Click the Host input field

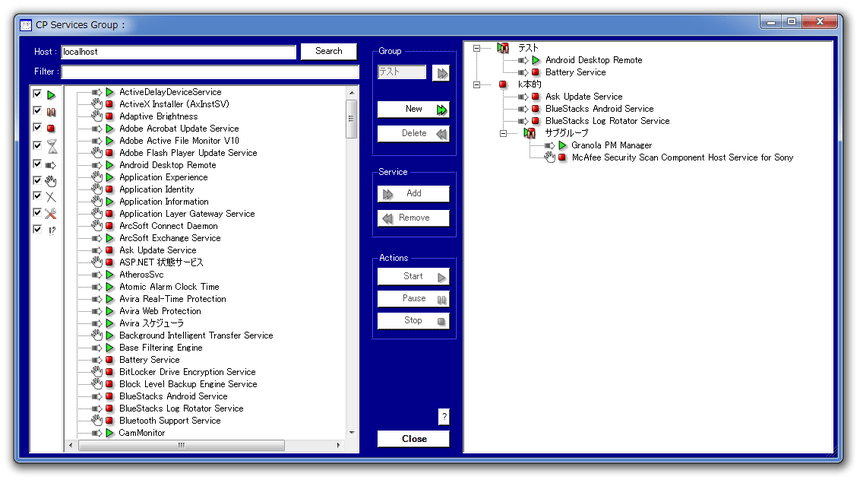pyautogui.click(x=178, y=52)
